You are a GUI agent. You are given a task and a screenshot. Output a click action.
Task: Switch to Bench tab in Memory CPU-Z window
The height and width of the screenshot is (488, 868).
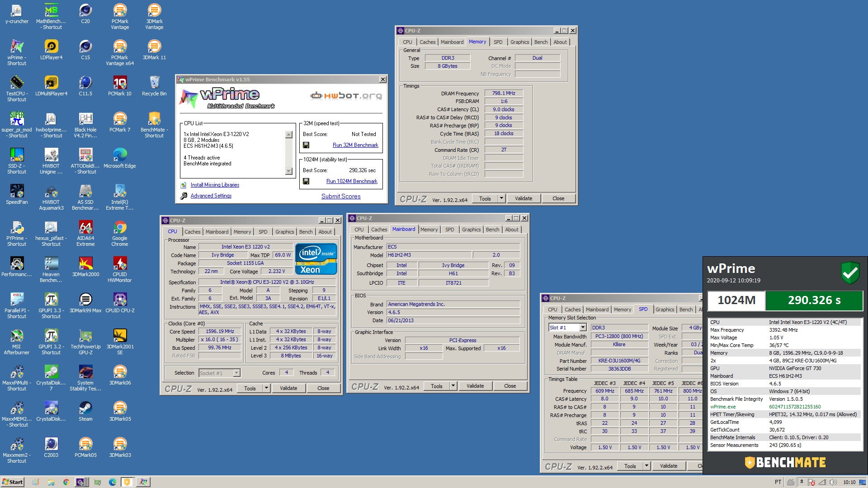541,42
